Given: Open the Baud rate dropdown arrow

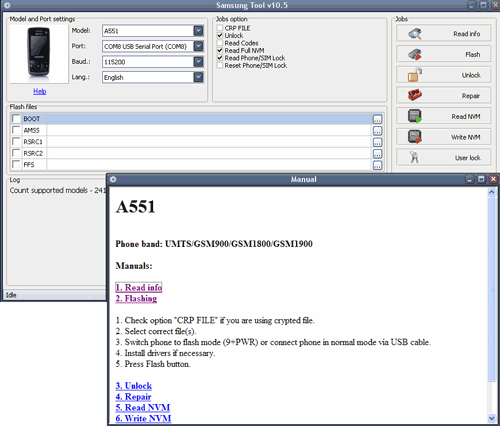Looking at the screenshot, I should click(x=198, y=62).
